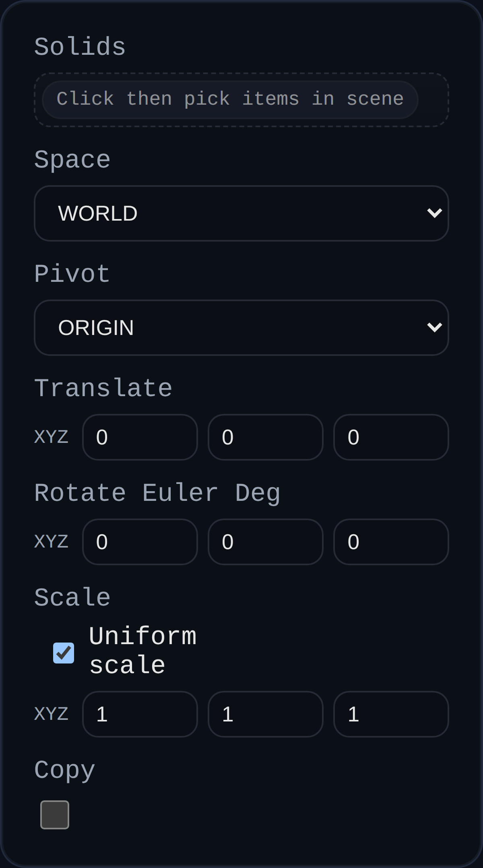Screen dimensions: 483x868
Task: Click the Solids section label
Action: click(79, 46)
